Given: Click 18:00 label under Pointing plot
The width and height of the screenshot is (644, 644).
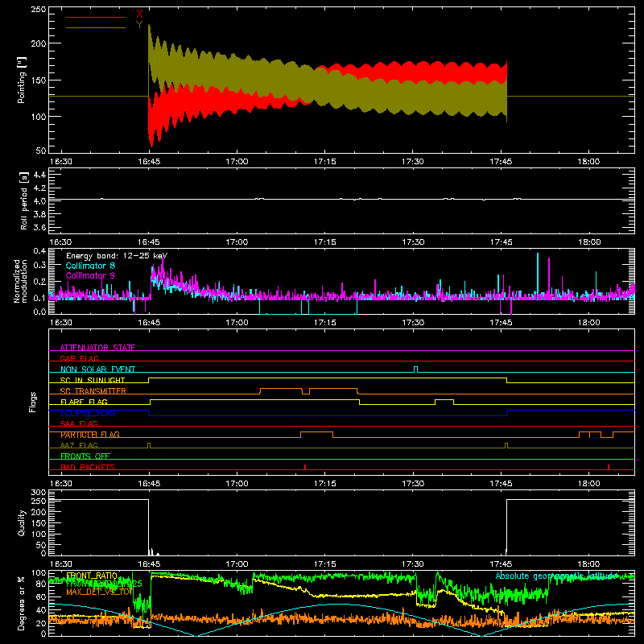Looking at the screenshot, I should pos(588,162).
